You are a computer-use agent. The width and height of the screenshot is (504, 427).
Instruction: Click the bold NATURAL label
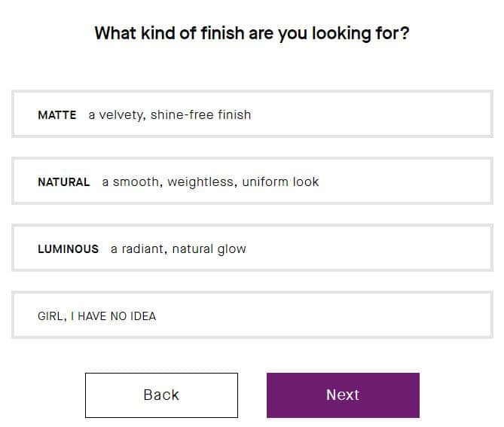(x=64, y=182)
